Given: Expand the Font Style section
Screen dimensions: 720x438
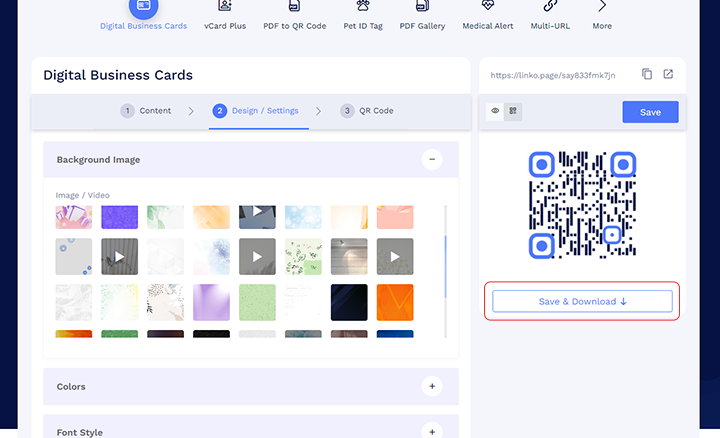Looking at the screenshot, I should click(432, 431).
